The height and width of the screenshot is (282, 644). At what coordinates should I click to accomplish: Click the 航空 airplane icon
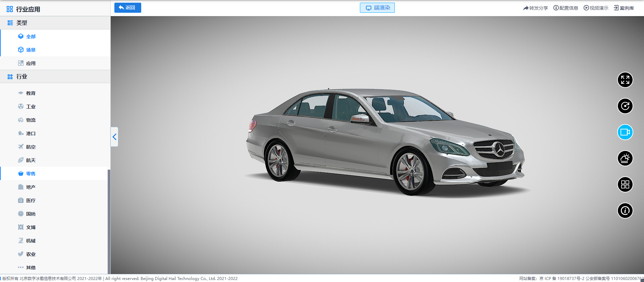[21, 147]
